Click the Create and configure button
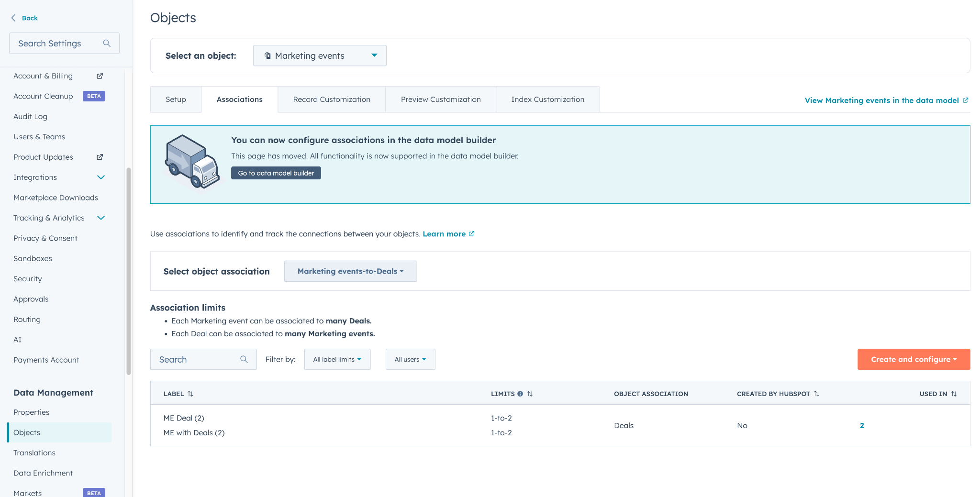980x497 pixels. click(x=913, y=360)
